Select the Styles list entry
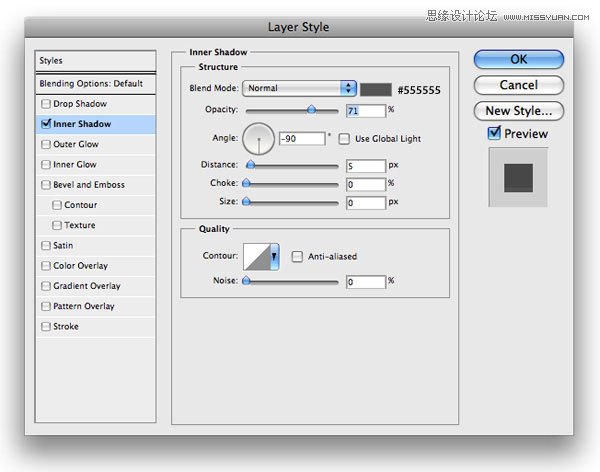This screenshot has width=600, height=472. pyautogui.click(x=95, y=60)
